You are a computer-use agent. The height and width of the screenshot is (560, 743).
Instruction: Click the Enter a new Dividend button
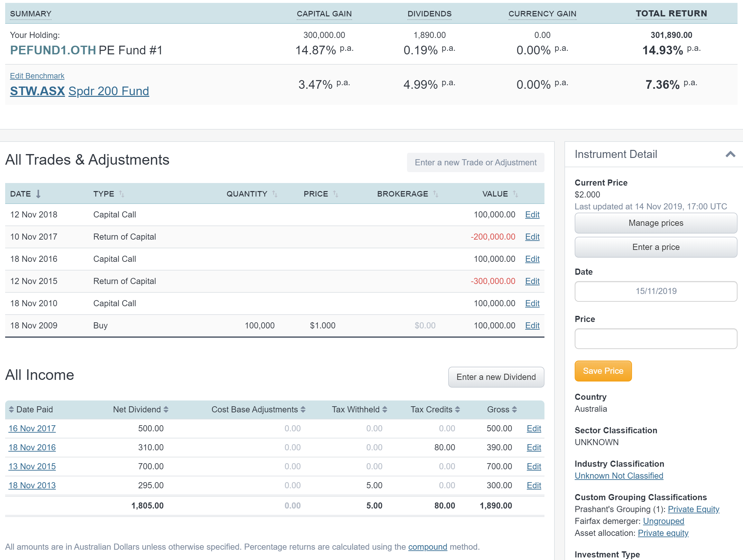pyautogui.click(x=496, y=377)
